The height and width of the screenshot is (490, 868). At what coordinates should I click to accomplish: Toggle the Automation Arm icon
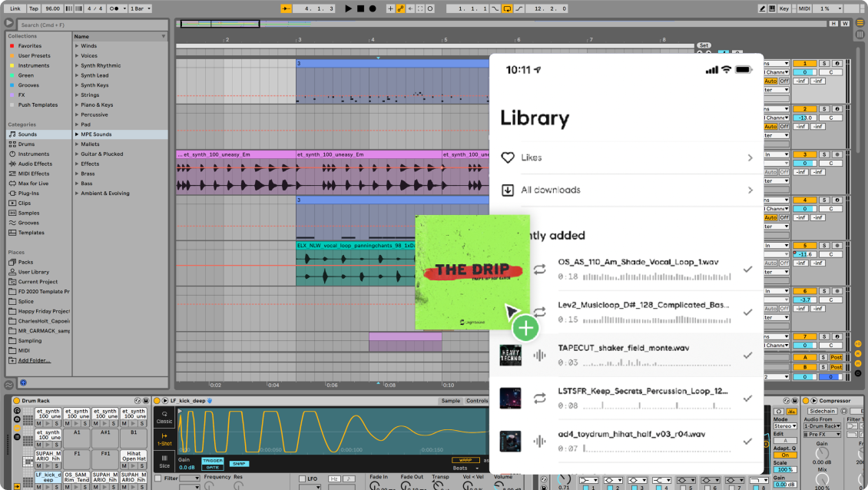click(x=400, y=8)
